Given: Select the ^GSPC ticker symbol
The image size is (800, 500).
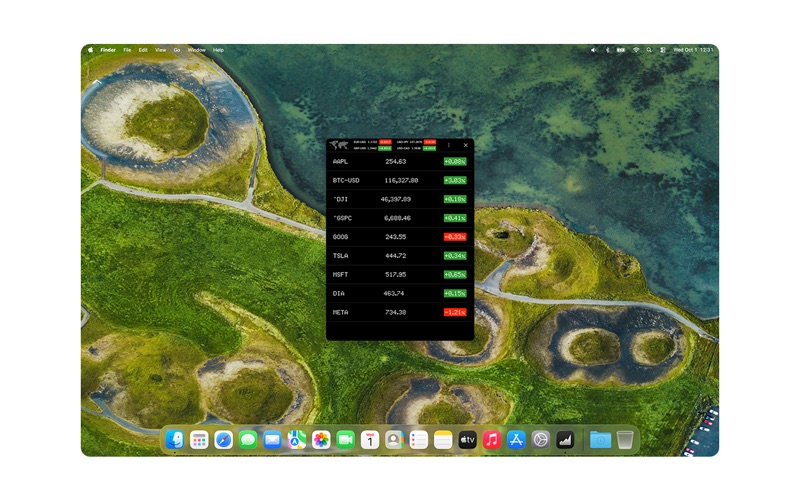Looking at the screenshot, I should [342, 218].
